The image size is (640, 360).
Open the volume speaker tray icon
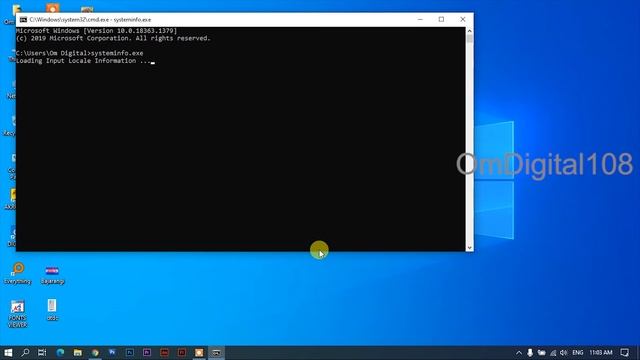564,353
